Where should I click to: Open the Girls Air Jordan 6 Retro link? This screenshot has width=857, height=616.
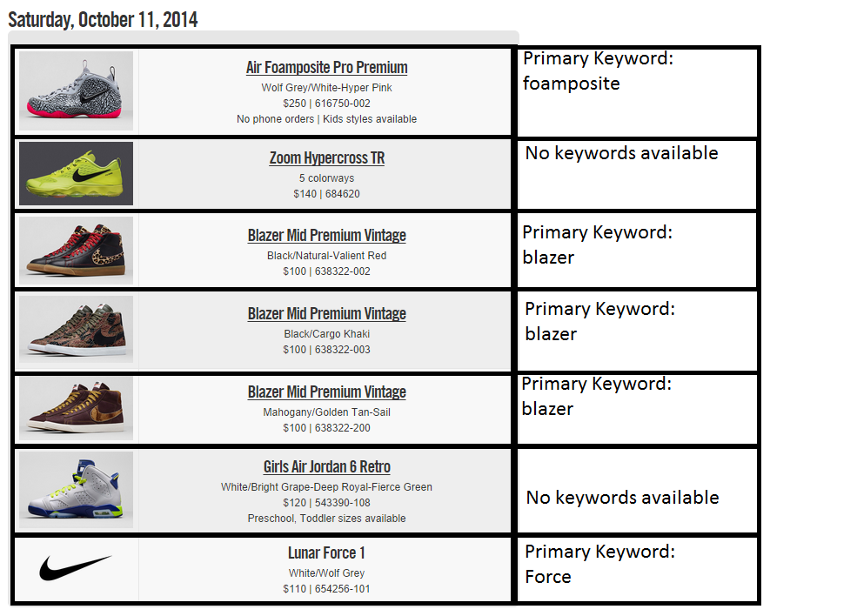tap(326, 467)
